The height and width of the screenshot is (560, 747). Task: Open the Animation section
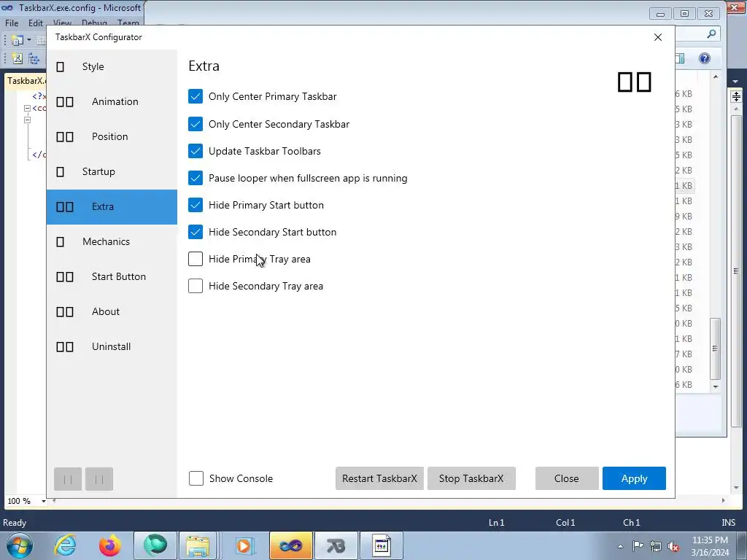click(112, 101)
